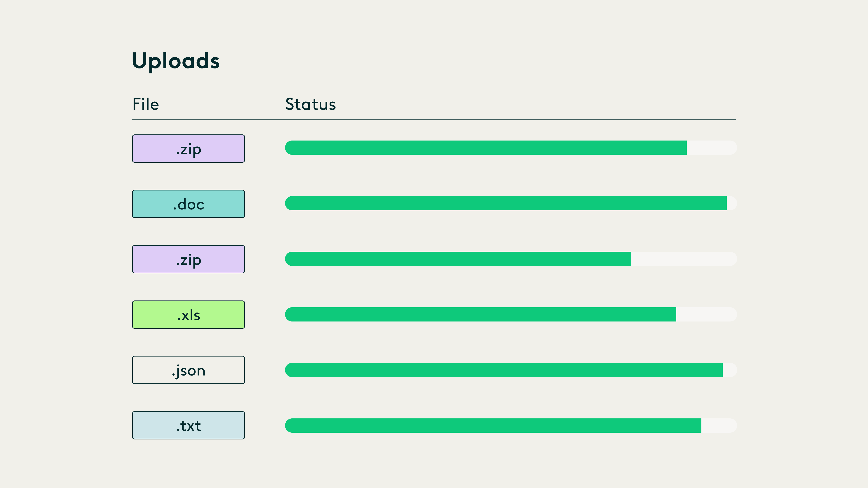
Task: Select the green .xls file badge
Action: pos(188,314)
